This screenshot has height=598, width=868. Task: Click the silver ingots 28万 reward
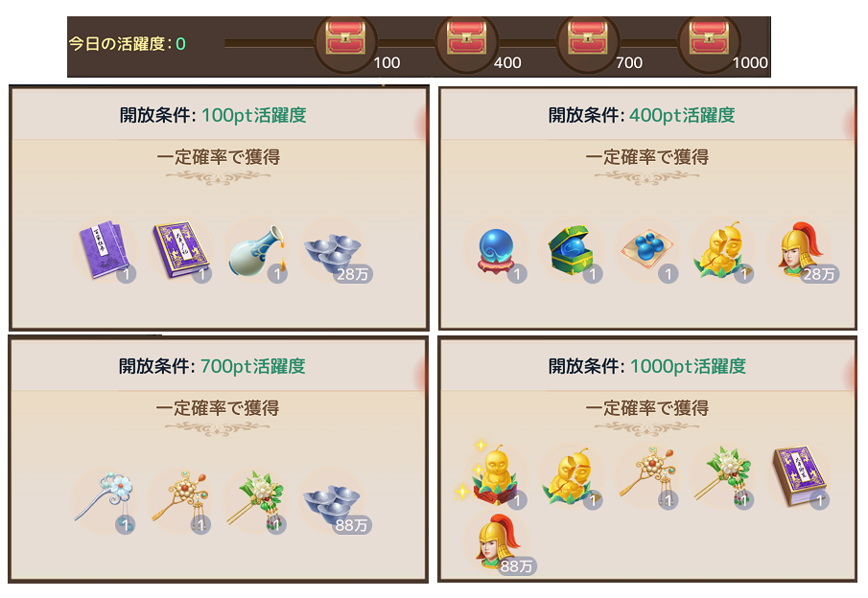[333, 252]
